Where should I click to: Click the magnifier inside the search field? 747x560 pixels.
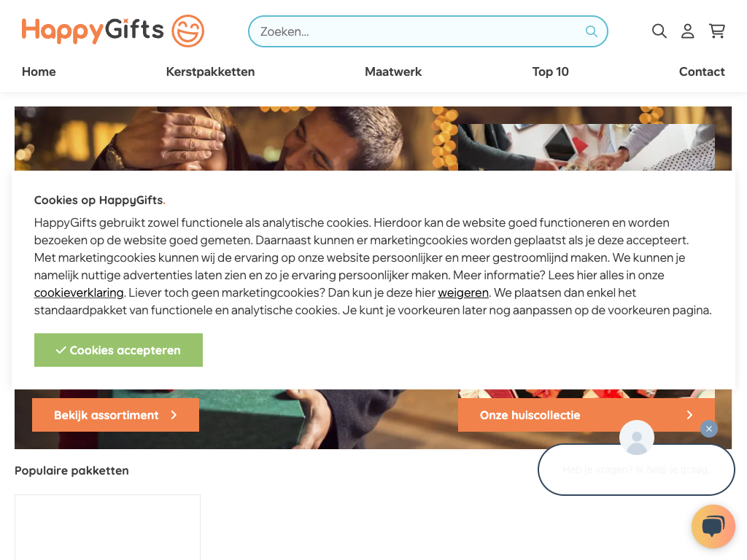[x=591, y=31]
